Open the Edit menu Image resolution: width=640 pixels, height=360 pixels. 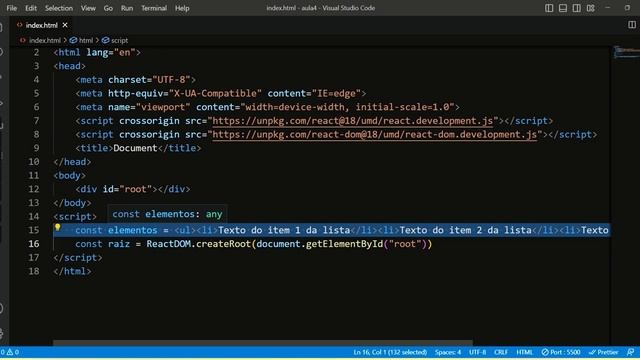tap(31, 8)
